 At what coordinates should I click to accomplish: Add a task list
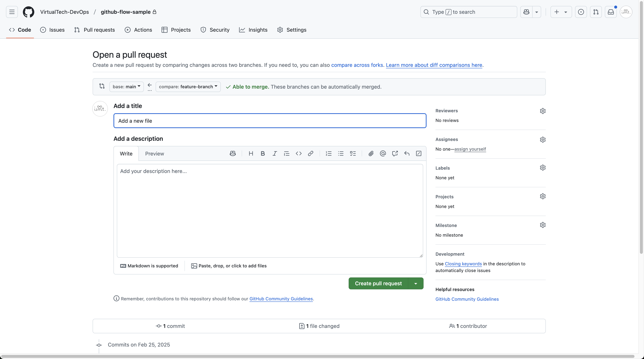(353, 153)
